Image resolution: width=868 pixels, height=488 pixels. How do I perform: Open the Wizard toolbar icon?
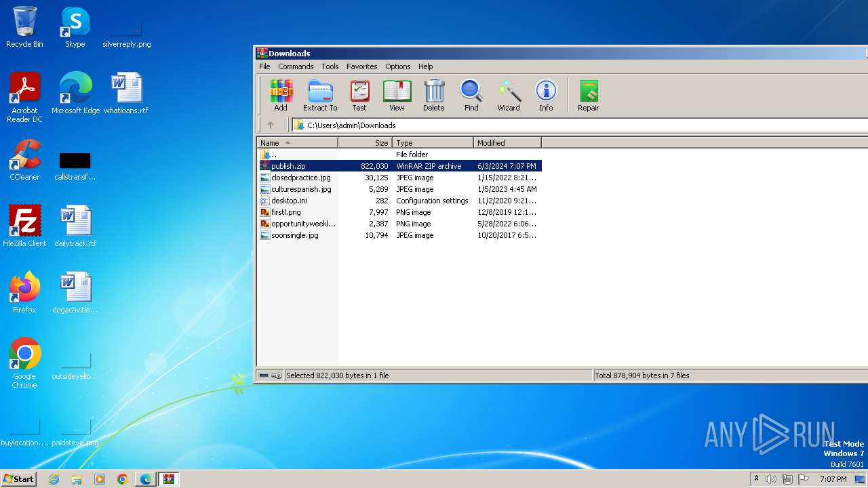509,96
